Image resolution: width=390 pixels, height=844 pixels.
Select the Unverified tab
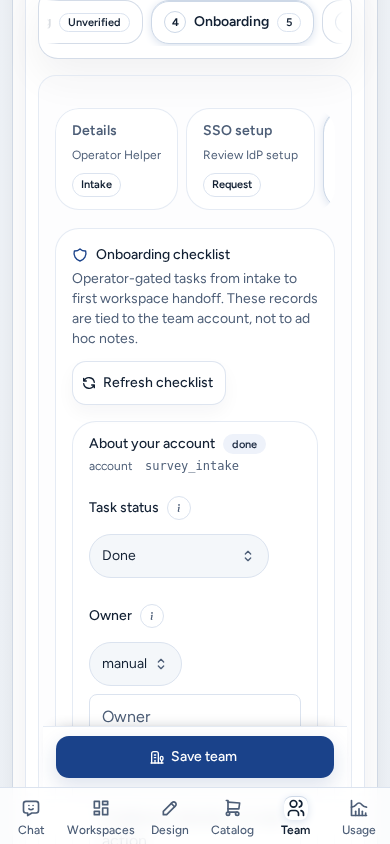tap(94, 23)
